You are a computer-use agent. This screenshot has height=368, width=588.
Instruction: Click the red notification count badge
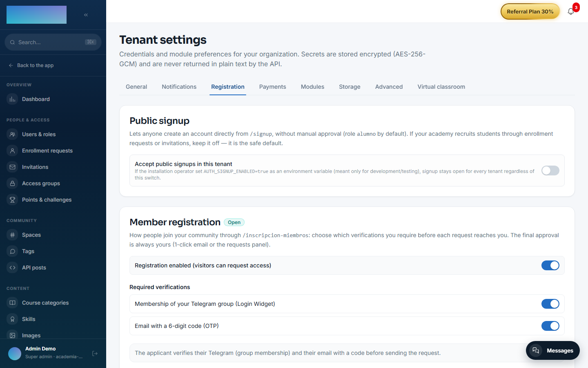point(576,7)
